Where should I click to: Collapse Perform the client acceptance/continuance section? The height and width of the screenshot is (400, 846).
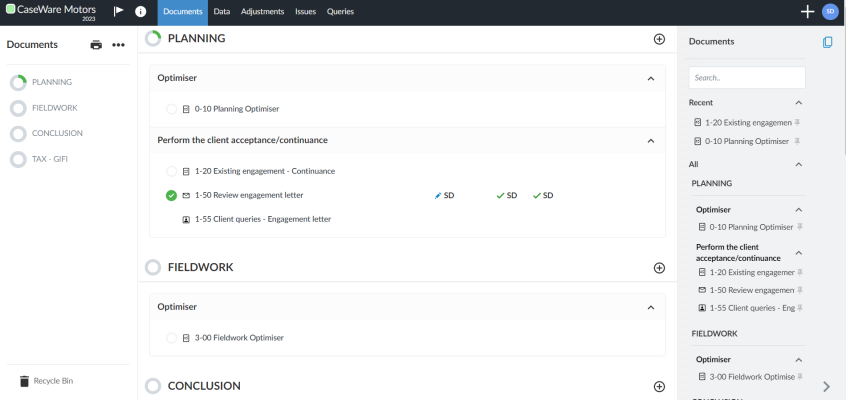[x=650, y=141]
